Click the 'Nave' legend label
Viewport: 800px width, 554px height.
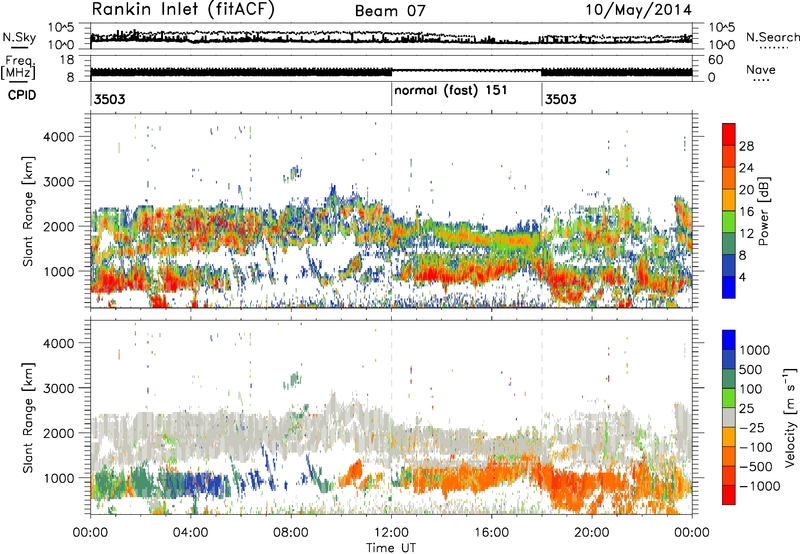(x=761, y=70)
